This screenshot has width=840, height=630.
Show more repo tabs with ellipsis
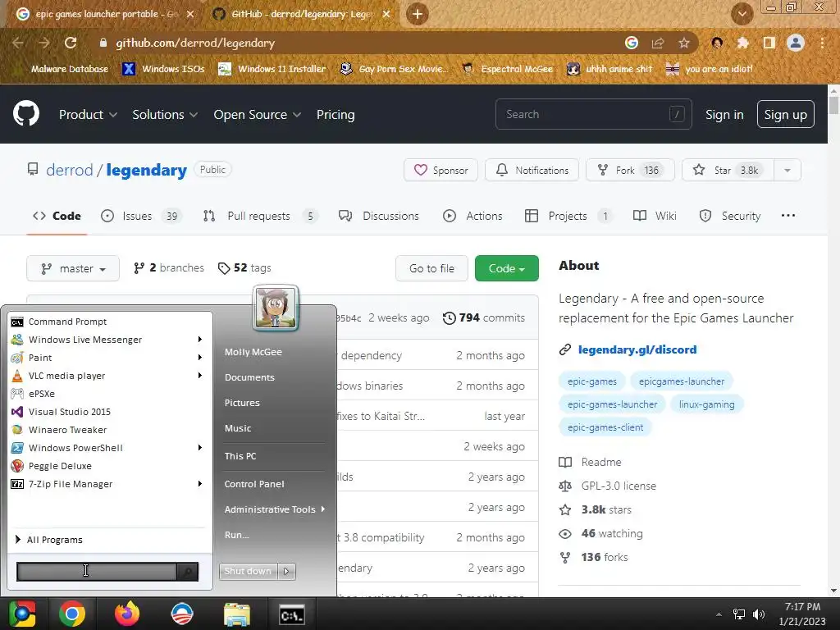[x=788, y=216]
